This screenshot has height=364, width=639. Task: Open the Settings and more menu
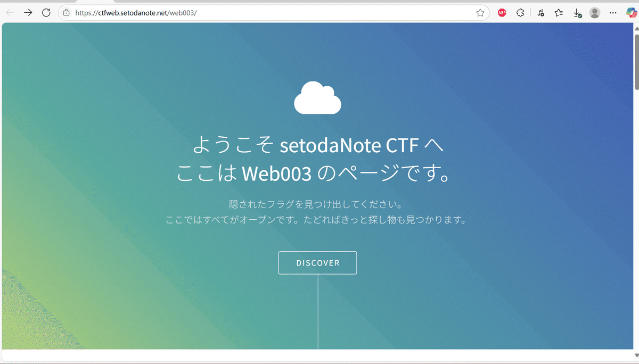[612, 12]
